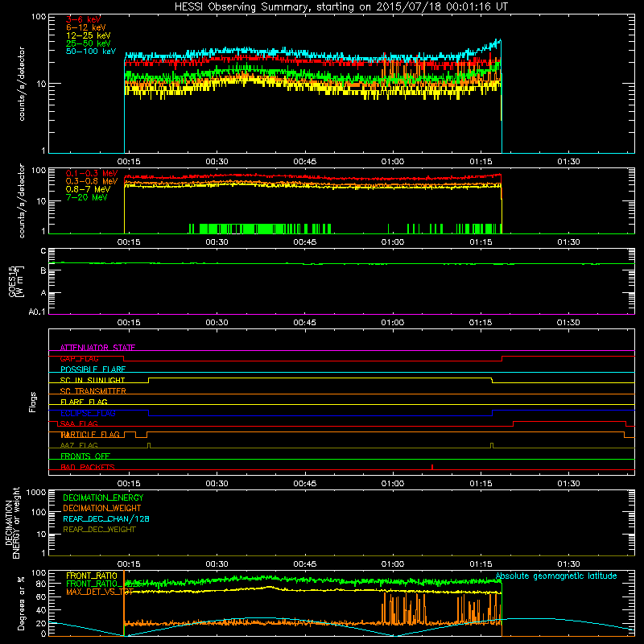This screenshot has height=644, width=644.
Task: Click the GOES15 axis title
Action: pyautogui.click(x=16, y=281)
